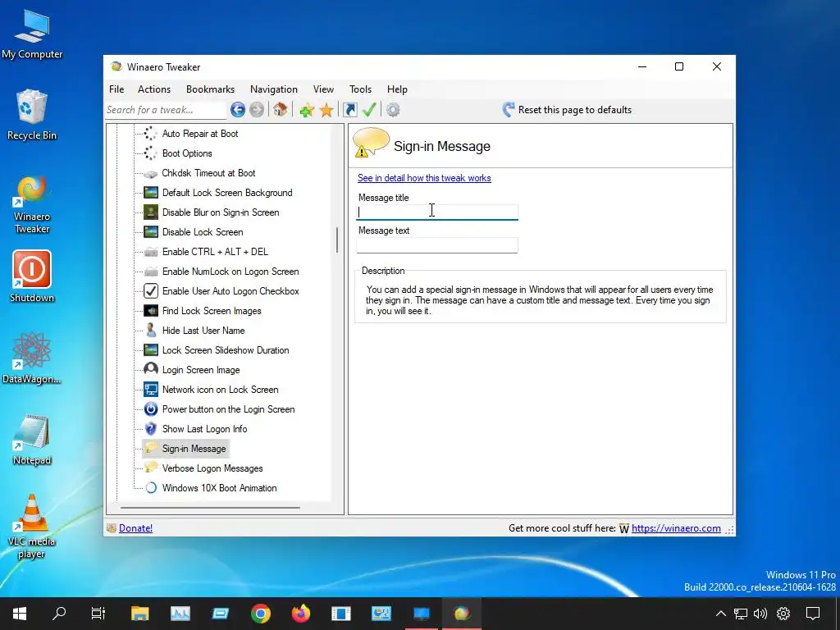Open the View menu
This screenshot has width=840, height=630.
[x=323, y=89]
